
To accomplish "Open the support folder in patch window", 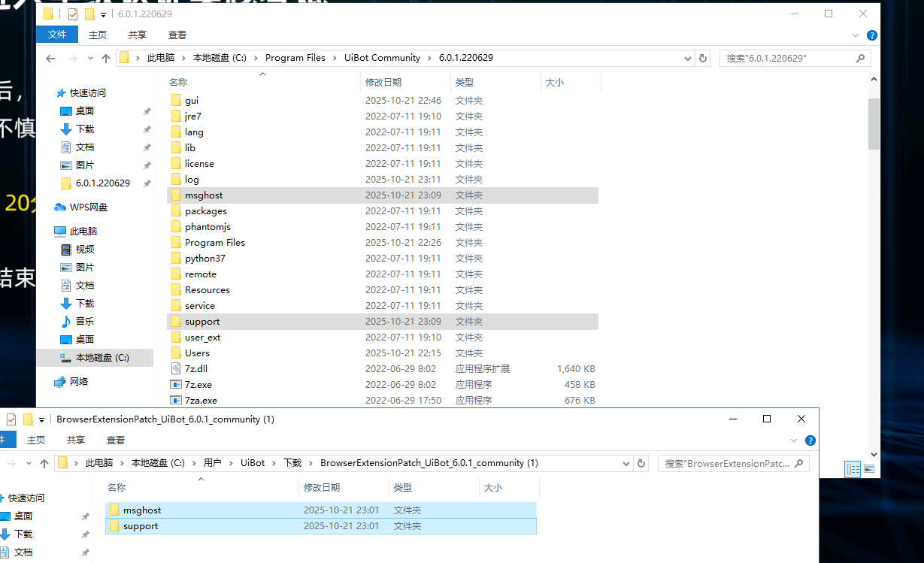I will tap(140, 526).
